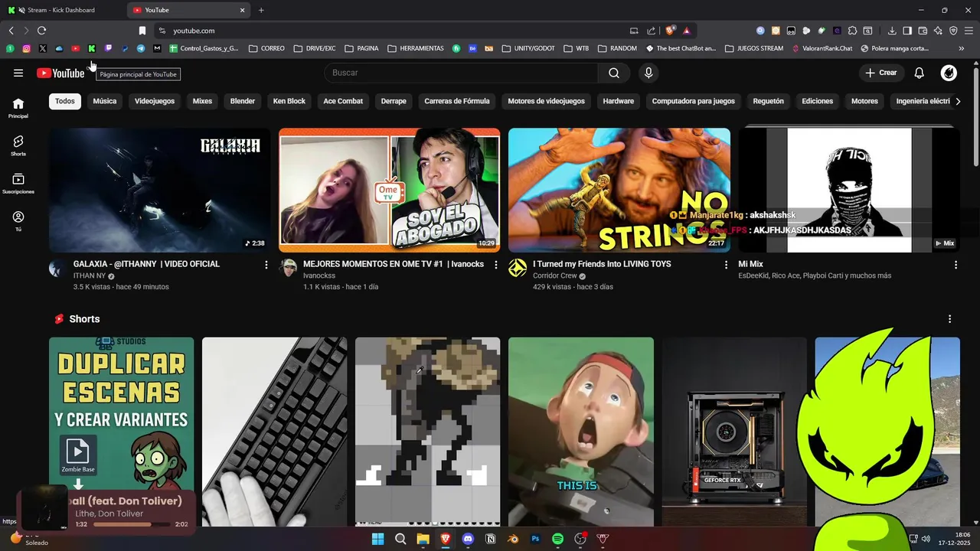Click the magnifier search button
This screenshot has height=551, width=980.
614,73
